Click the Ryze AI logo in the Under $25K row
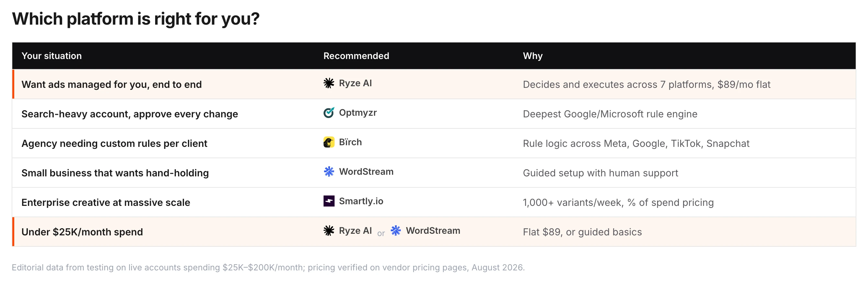 point(328,231)
